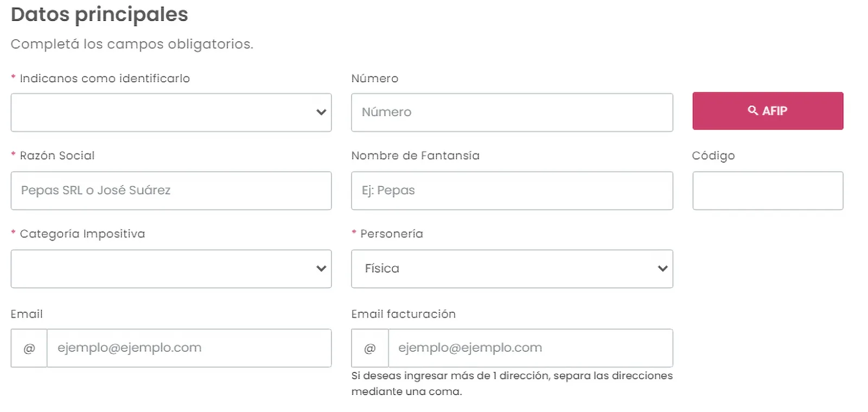Screen dimensions: 868x412
Task: Expand the Categoría Impositiva dropdown
Action: point(171,269)
